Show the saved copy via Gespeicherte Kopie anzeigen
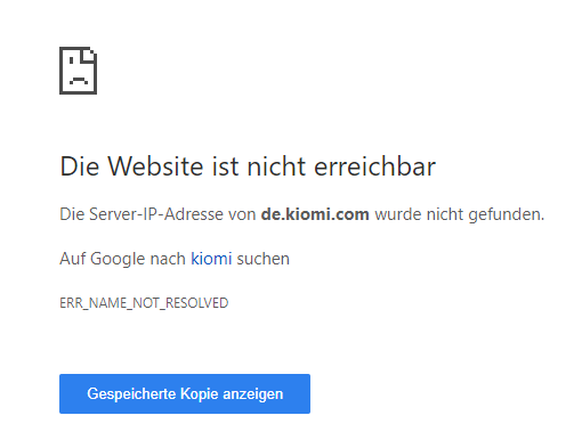Screen dimensions: 582x448 [x=184, y=394]
